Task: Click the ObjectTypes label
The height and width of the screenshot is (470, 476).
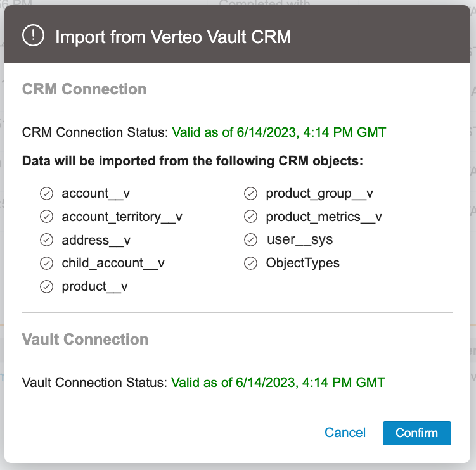Action: [302, 263]
